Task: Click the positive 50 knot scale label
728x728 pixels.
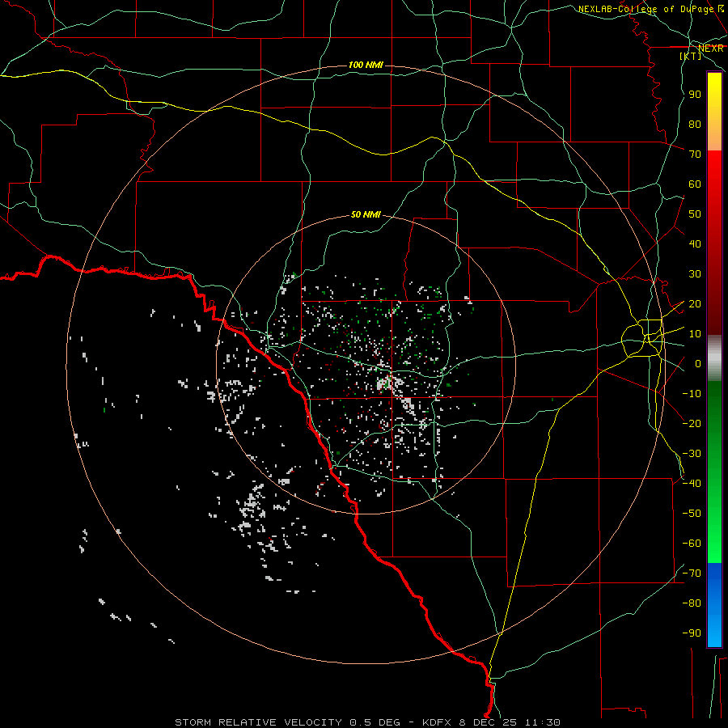Action: coord(695,214)
